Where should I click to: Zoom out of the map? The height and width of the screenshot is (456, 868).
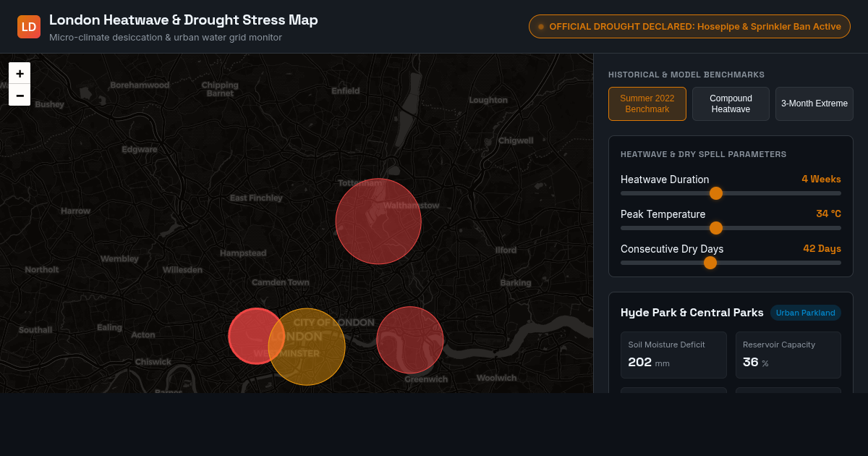click(x=20, y=95)
